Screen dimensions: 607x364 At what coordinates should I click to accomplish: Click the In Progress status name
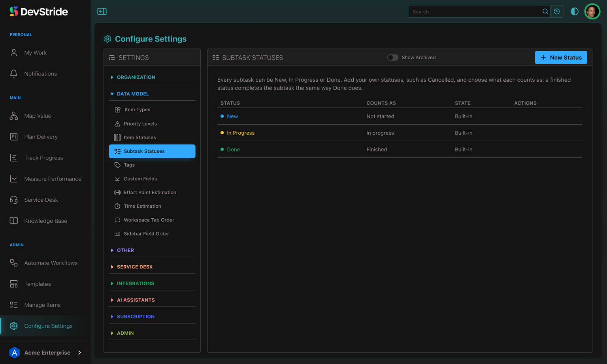click(241, 133)
